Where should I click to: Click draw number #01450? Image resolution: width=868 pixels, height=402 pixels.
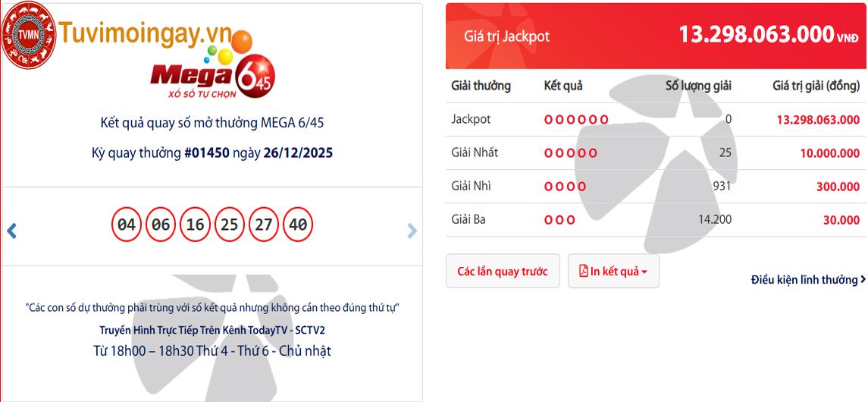click(207, 152)
